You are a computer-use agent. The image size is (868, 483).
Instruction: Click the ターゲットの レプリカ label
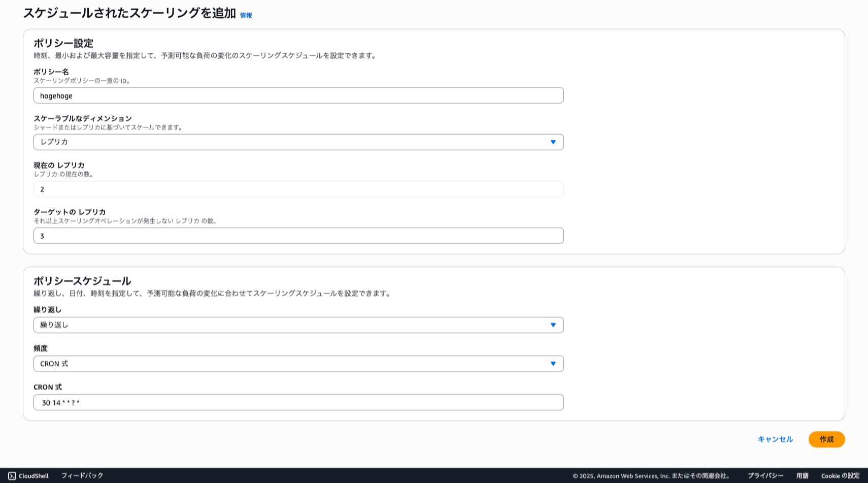(70, 212)
